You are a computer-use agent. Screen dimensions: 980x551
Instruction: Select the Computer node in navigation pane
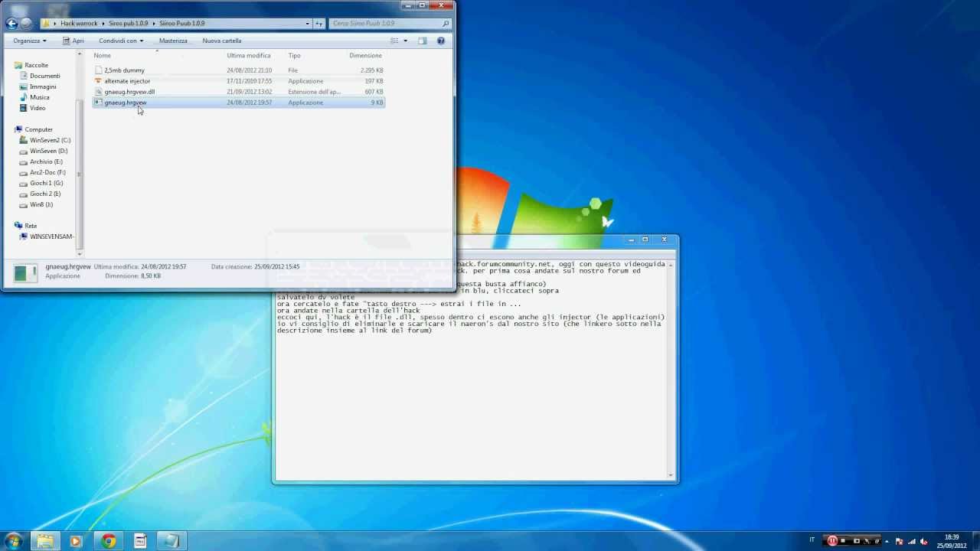(x=38, y=129)
